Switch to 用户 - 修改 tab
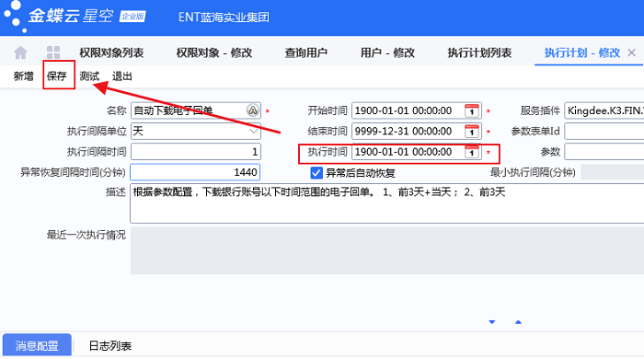Image resolution: width=644 pixels, height=359 pixels. [387, 52]
